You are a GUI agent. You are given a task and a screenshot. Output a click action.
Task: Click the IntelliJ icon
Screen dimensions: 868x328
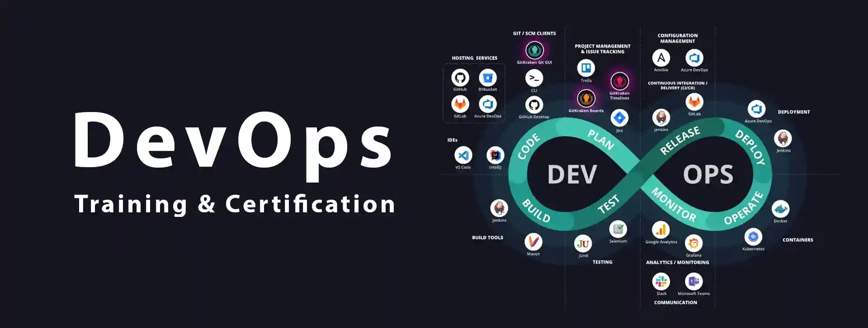[495, 155]
